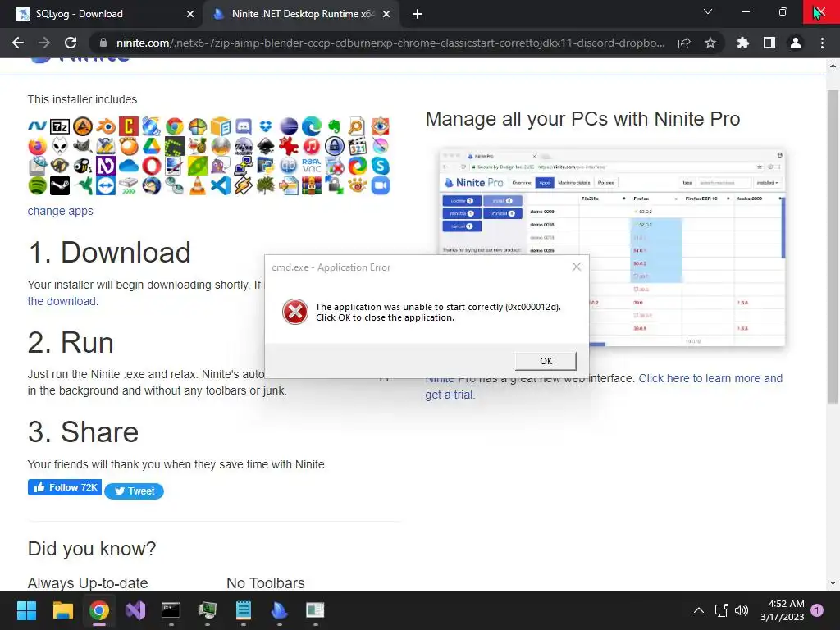Close the Ninite browser tab

(386, 14)
